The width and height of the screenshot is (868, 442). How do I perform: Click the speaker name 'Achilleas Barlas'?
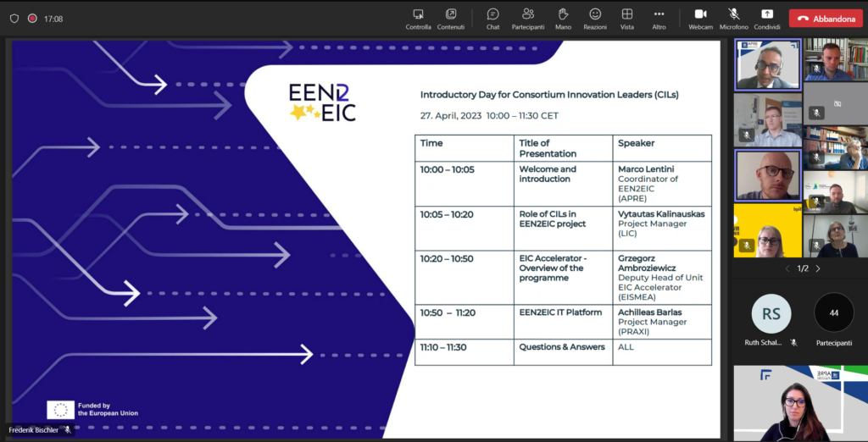click(650, 312)
